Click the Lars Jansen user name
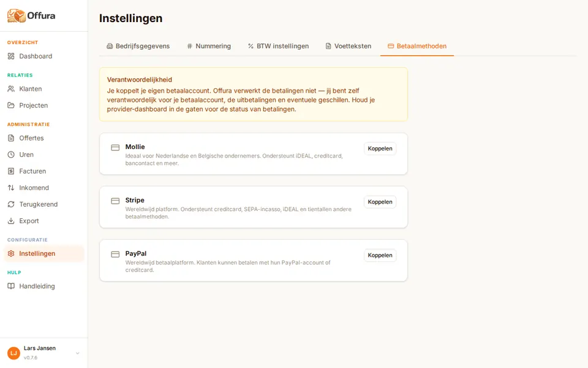The image size is (588, 368). point(40,348)
